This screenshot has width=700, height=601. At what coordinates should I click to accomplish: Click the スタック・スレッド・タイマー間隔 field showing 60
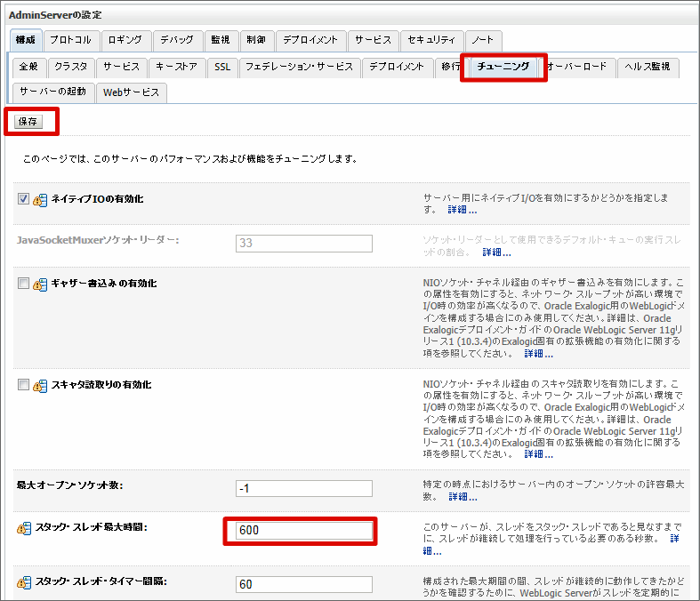click(304, 585)
